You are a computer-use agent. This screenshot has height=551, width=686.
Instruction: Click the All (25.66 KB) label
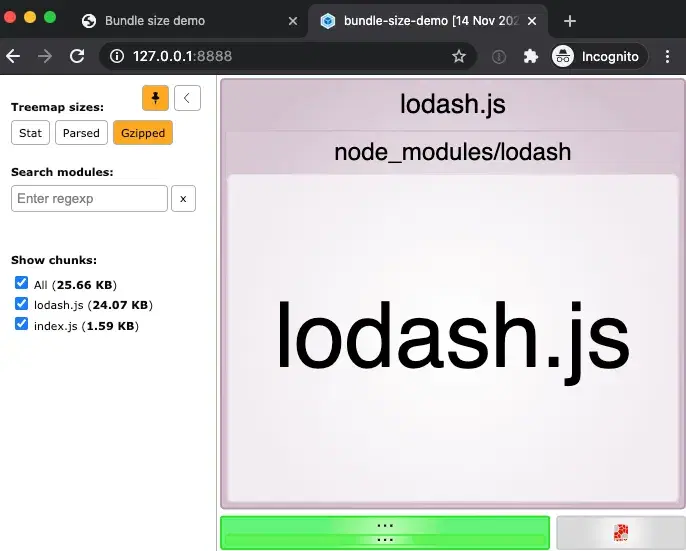coord(75,285)
